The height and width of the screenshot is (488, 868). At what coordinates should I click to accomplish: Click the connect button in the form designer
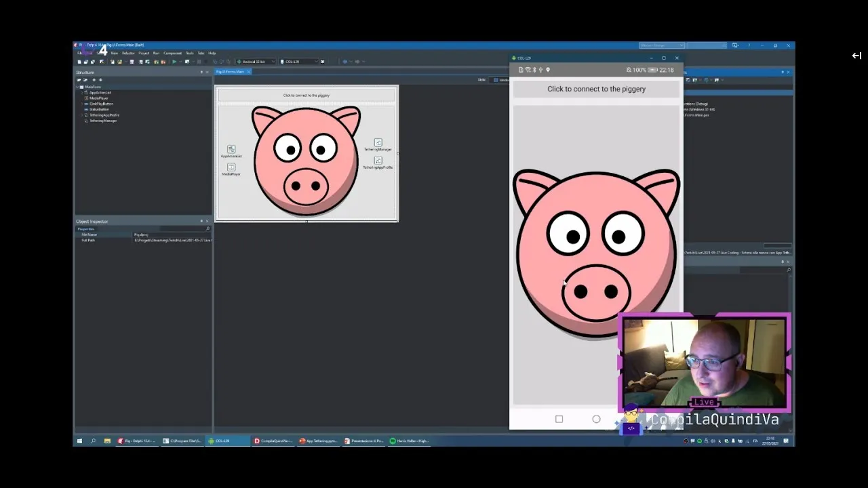pos(306,95)
